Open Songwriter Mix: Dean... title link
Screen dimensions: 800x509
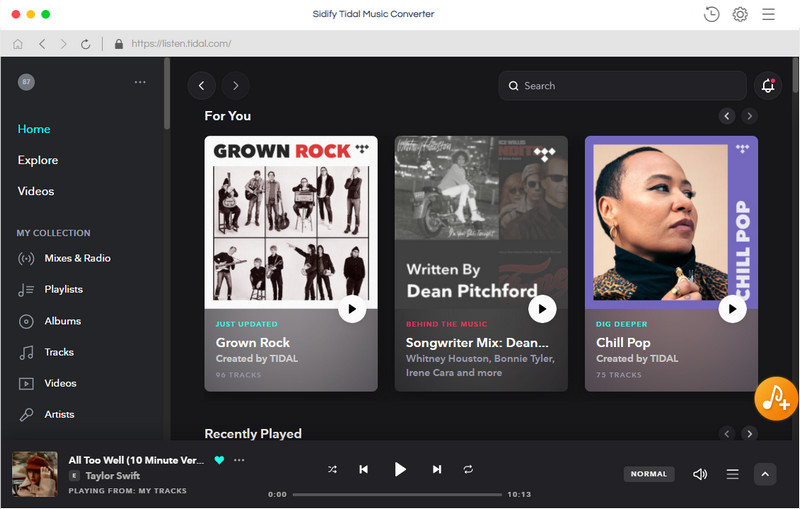tap(477, 343)
